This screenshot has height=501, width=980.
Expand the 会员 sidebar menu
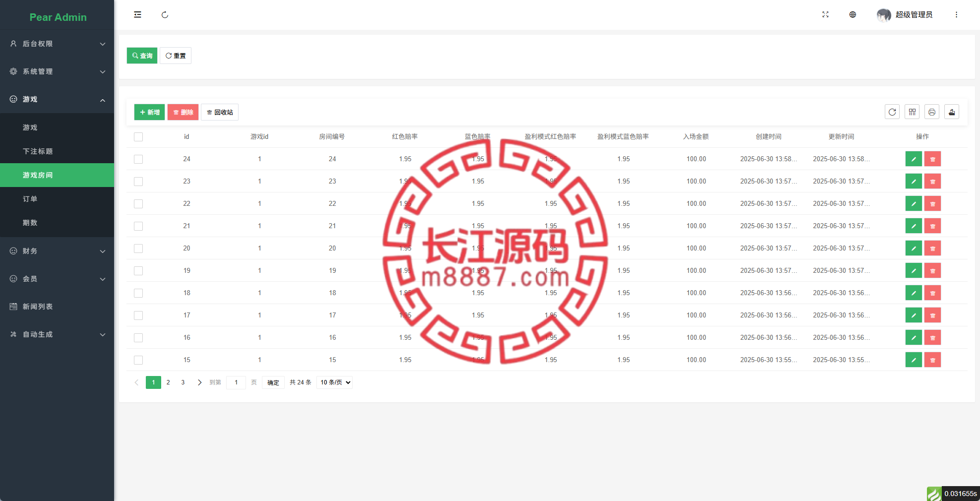pyautogui.click(x=57, y=279)
